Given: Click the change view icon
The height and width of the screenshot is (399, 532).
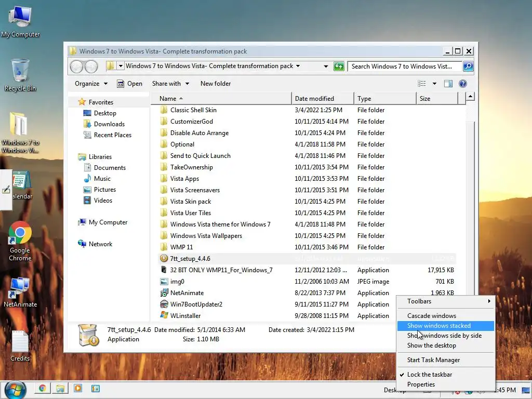Looking at the screenshot, I should (422, 84).
